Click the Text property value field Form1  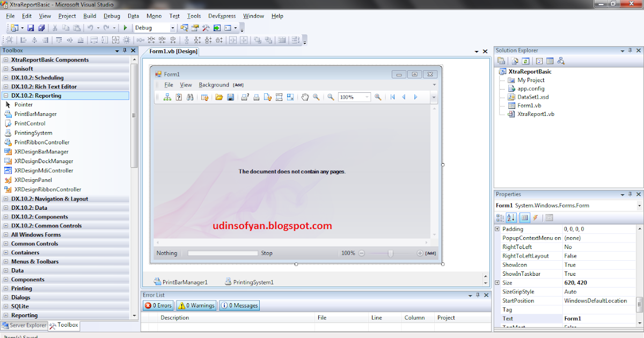(x=598, y=319)
